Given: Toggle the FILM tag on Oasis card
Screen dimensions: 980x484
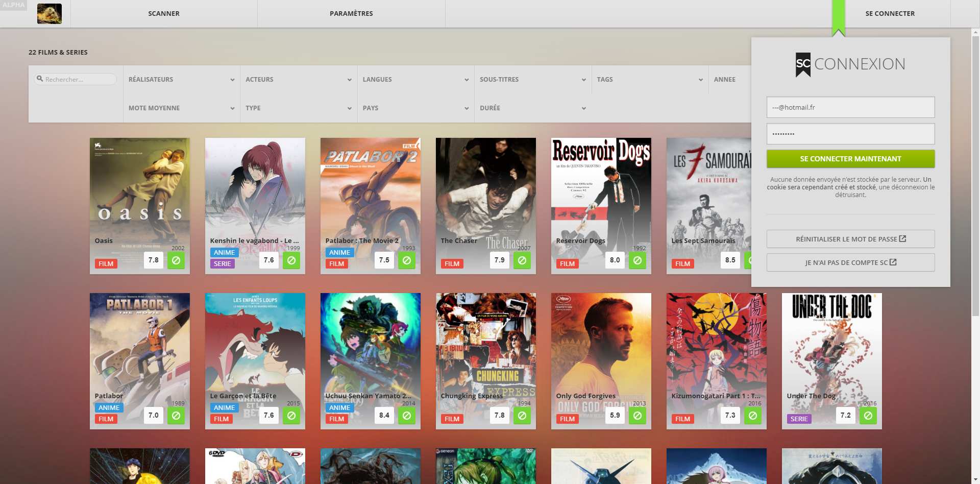Looking at the screenshot, I should (x=106, y=264).
